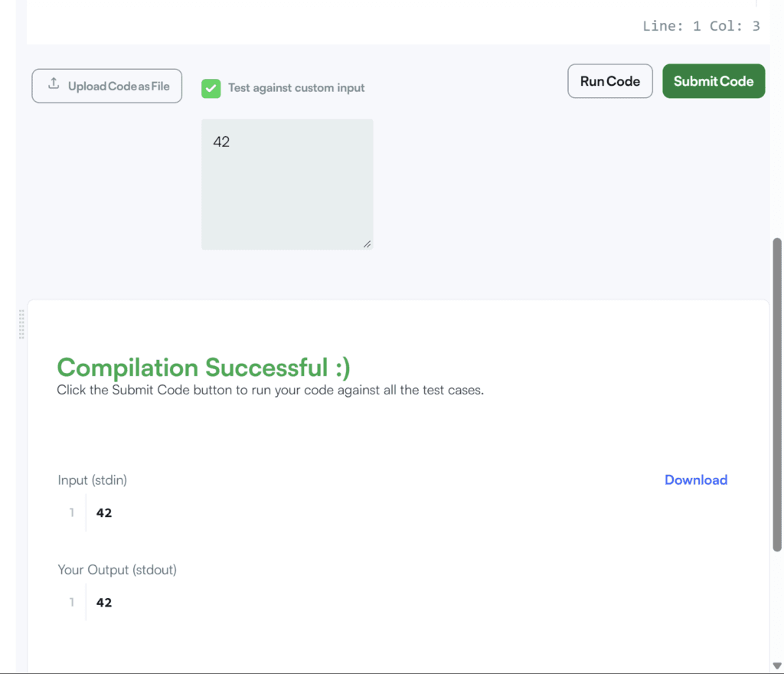Select the Input (stdin) label
Image resolution: width=784 pixels, height=674 pixels.
93,480
